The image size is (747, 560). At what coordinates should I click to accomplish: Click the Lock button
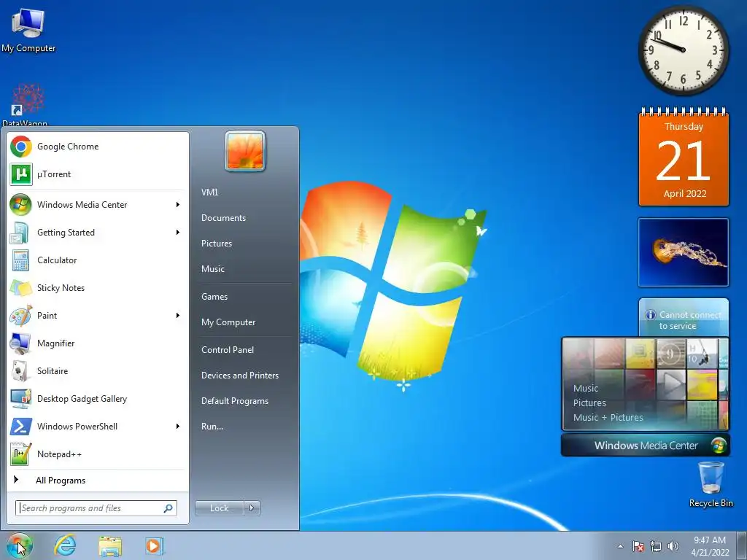click(220, 508)
